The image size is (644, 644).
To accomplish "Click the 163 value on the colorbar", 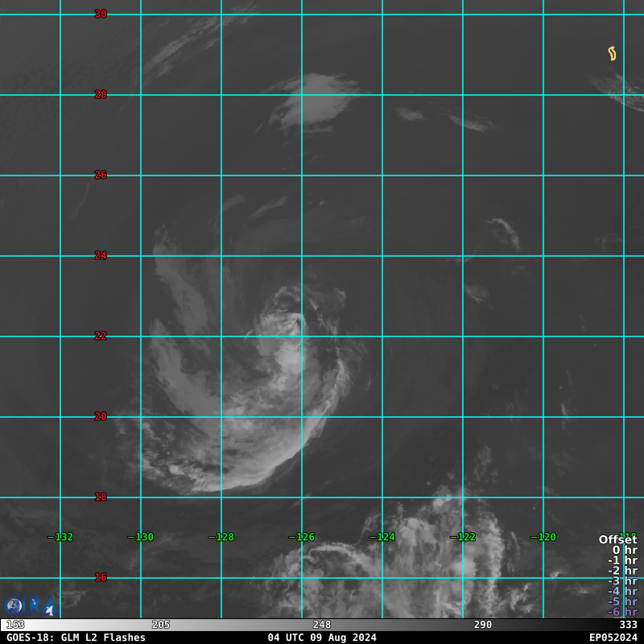I will [15, 625].
